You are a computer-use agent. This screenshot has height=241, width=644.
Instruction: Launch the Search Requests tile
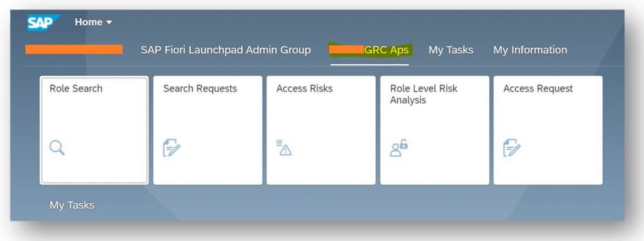pyautogui.click(x=208, y=130)
